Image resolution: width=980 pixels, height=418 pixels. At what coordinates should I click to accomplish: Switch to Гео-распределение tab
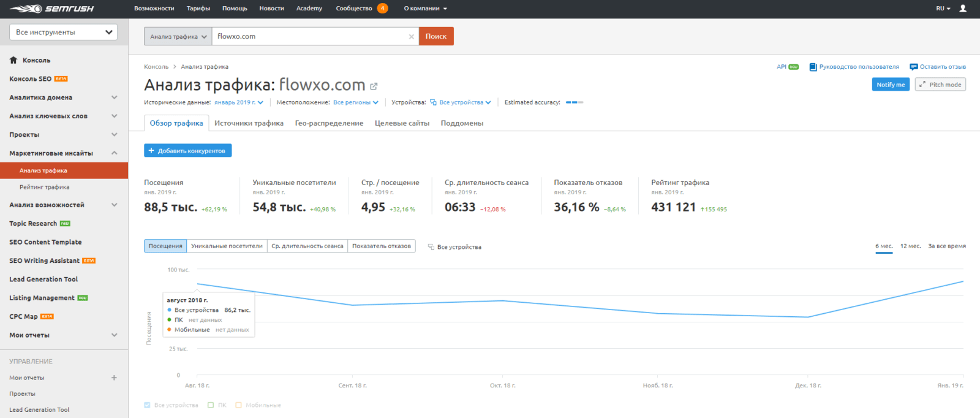[329, 123]
